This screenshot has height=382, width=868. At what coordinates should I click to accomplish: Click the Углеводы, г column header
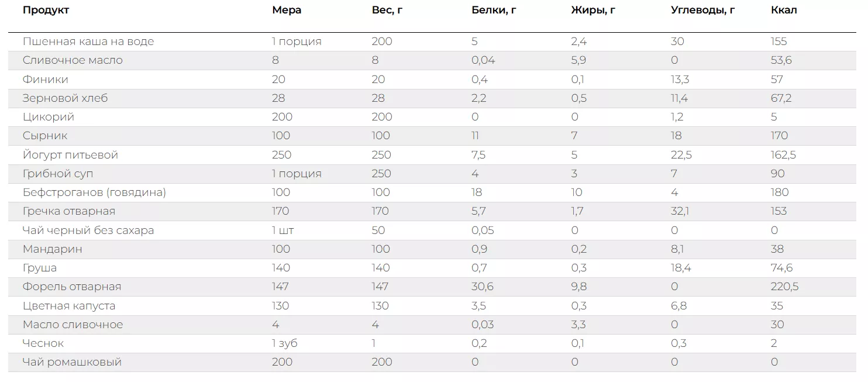click(x=702, y=10)
